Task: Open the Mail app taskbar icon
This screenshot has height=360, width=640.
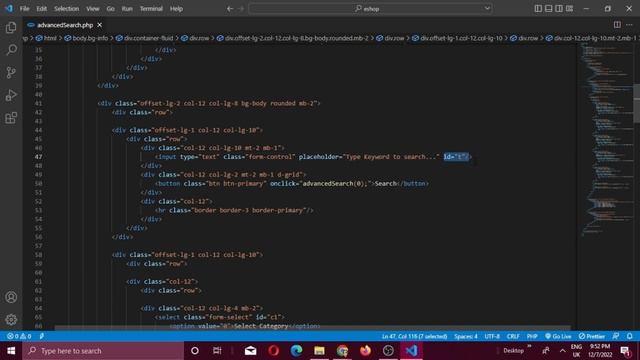Action: coord(251,351)
